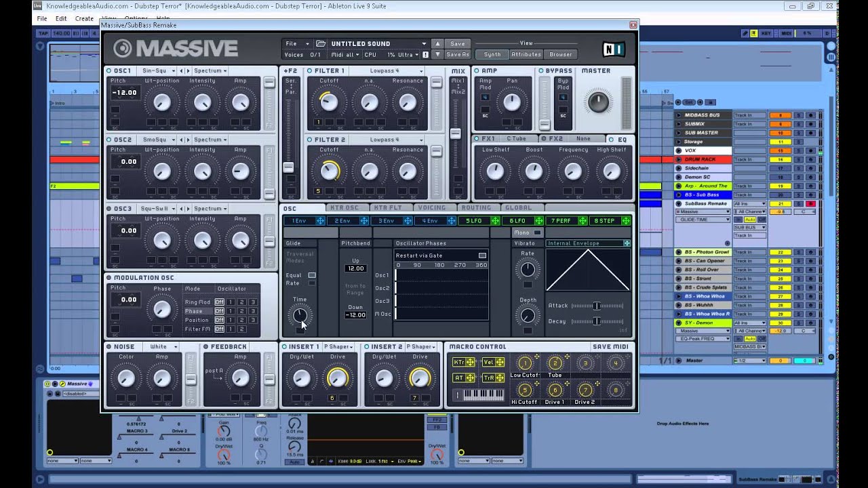Switch to the Global tab
The width and height of the screenshot is (868, 488).
[519, 207]
